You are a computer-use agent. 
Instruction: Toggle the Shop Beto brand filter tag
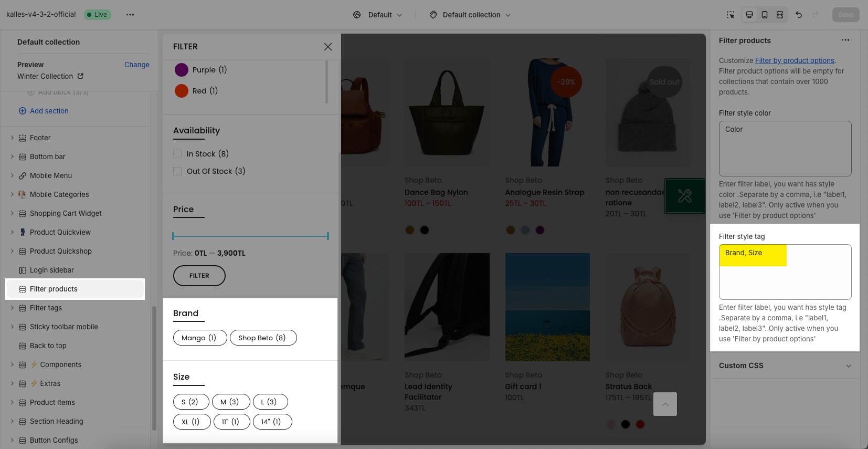(263, 338)
